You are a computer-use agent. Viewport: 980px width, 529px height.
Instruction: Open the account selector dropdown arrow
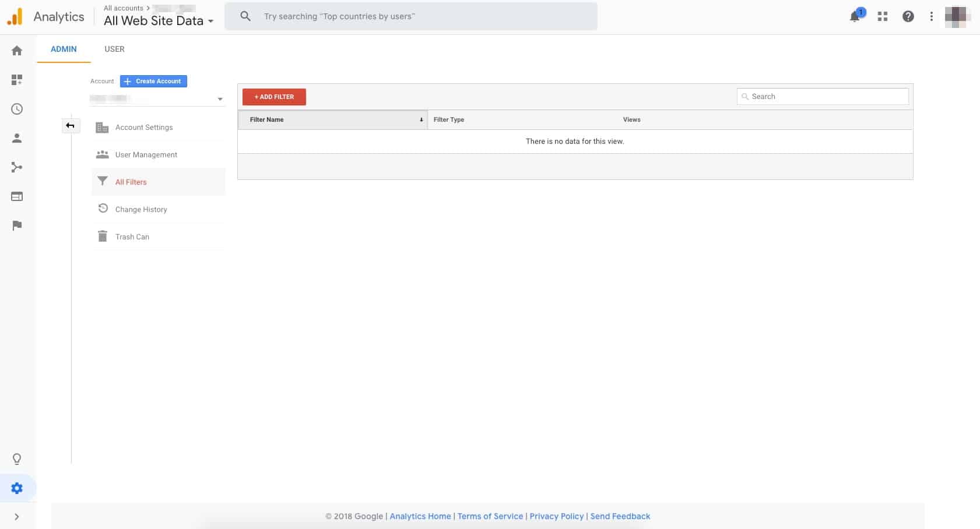click(x=220, y=98)
